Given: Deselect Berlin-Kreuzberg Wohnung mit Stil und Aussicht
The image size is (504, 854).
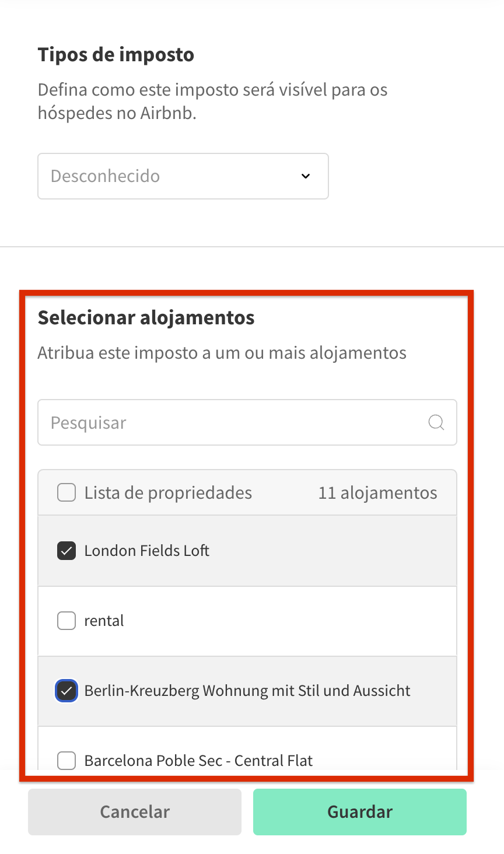Looking at the screenshot, I should pos(66,691).
